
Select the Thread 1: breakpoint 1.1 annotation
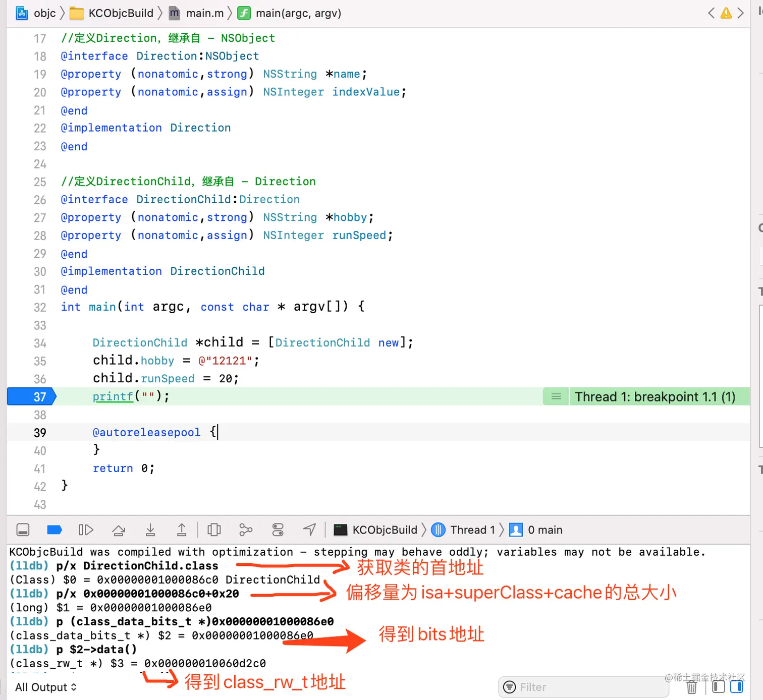tap(655, 396)
